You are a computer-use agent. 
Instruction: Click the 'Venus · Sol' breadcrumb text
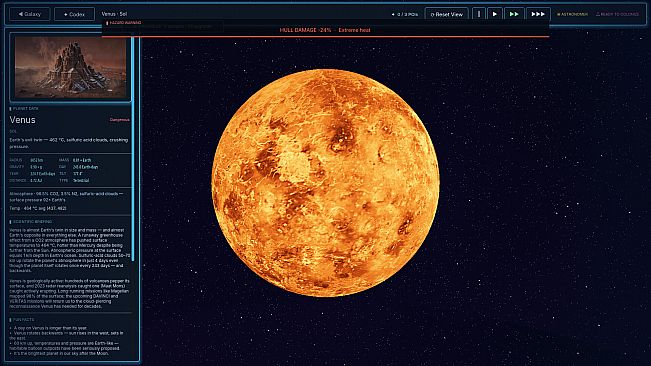click(115, 14)
